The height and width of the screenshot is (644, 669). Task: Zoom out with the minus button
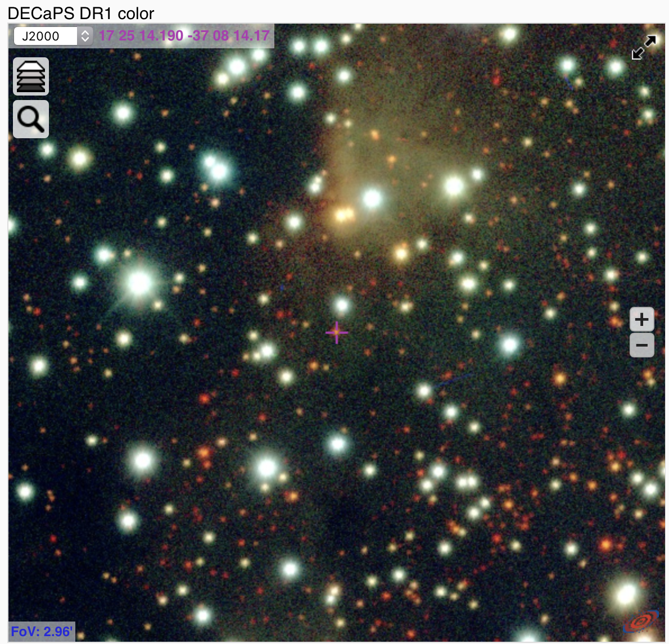coord(641,345)
